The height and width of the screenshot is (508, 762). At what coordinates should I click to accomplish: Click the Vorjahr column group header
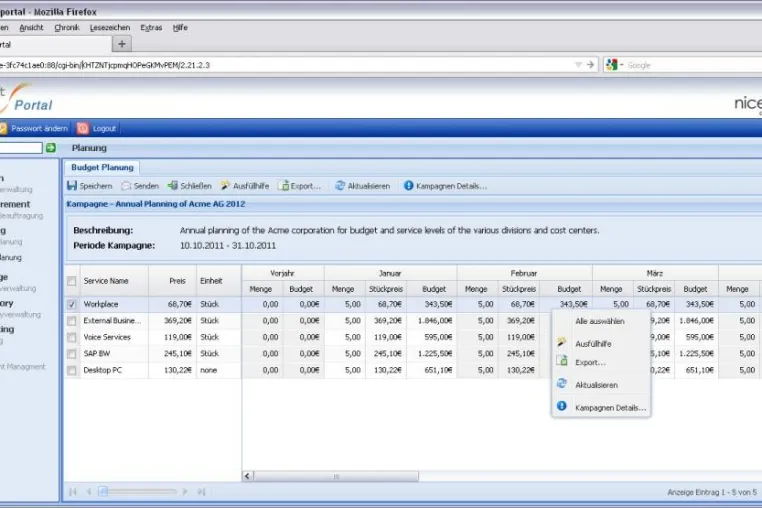click(x=282, y=273)
